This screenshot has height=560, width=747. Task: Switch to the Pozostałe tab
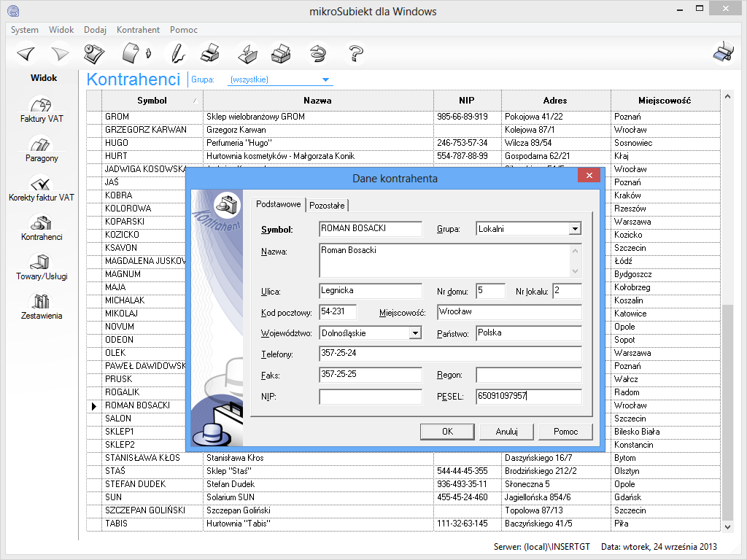[x=327, y=205]
